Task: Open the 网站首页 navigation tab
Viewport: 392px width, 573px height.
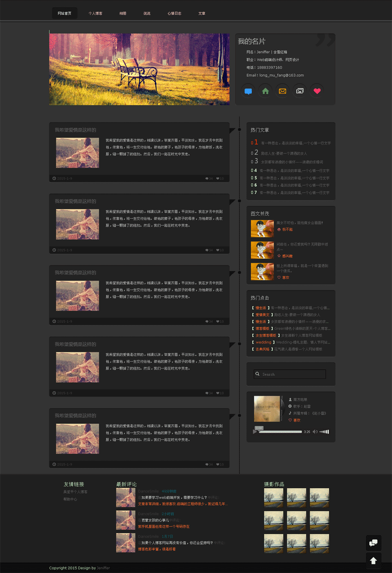Action: point(65,13)
